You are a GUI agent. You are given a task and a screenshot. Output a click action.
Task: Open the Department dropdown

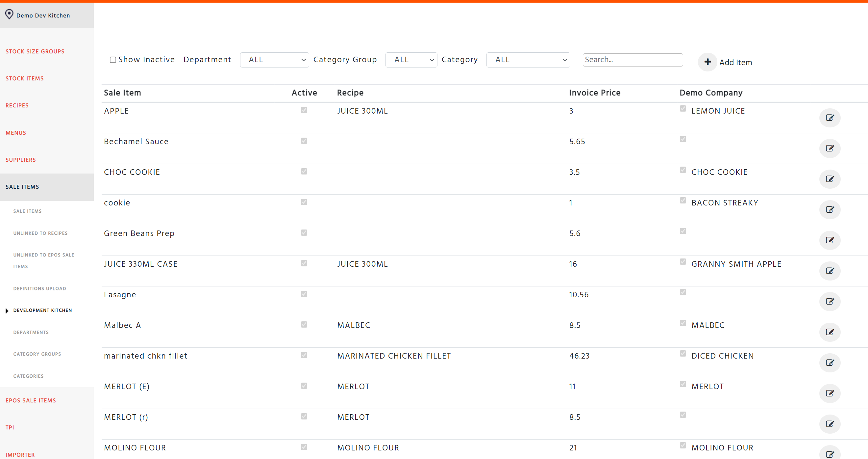(274, 60)
